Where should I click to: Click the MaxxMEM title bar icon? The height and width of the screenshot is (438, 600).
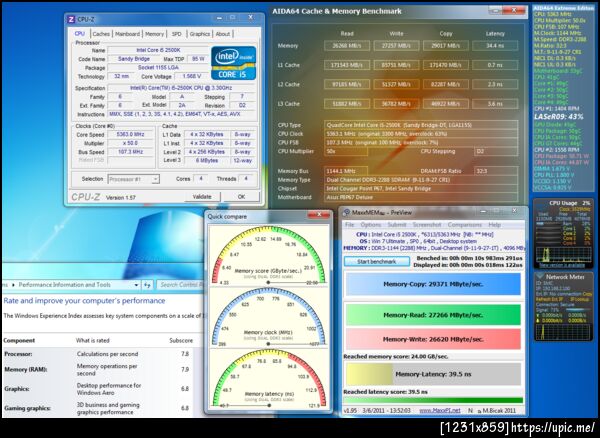(346, 212)
